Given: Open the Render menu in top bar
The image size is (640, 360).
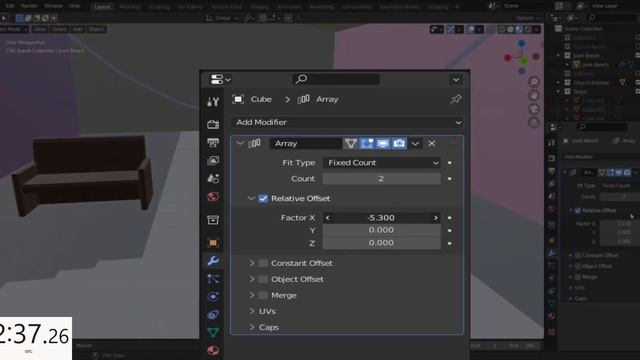Looking at the screenshot, I should [29, 6].
